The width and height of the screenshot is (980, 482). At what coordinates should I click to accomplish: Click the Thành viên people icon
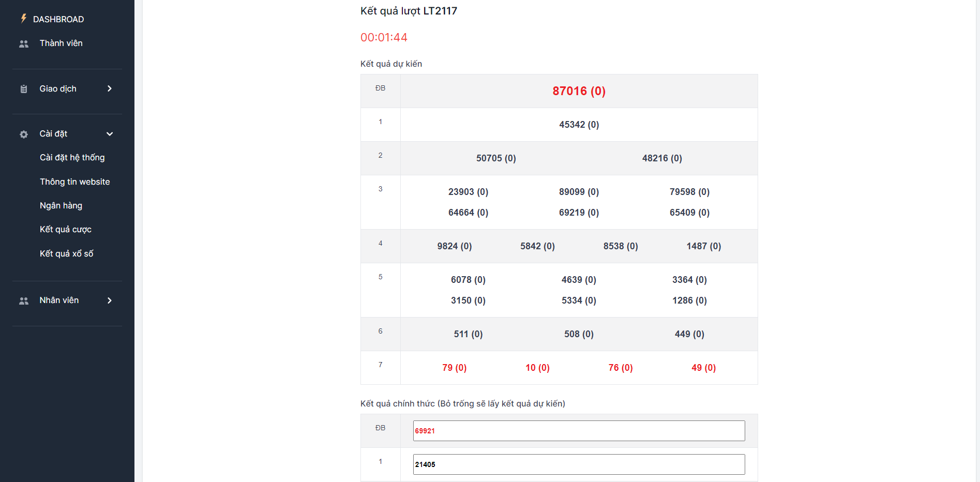[x=24, y=44]
